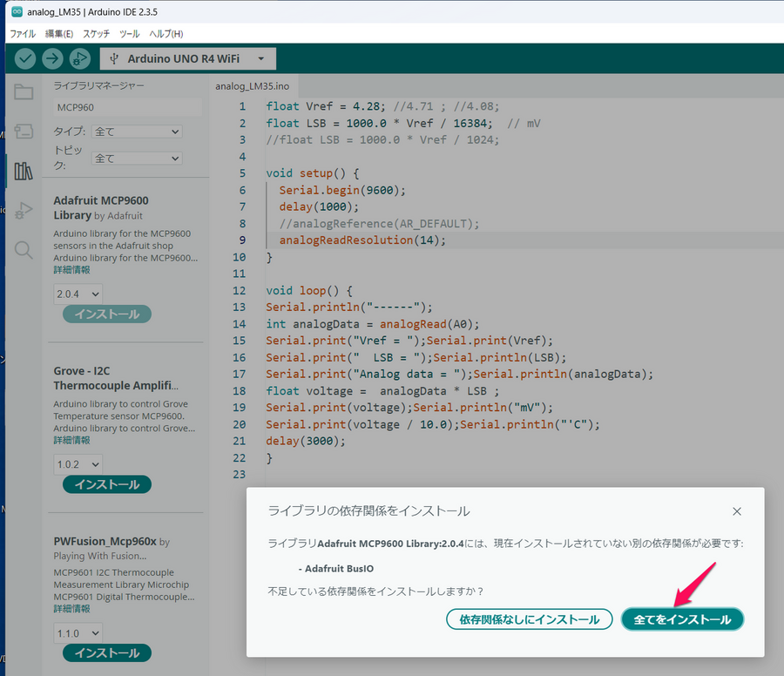Click the void setup() { code line
This screenshot has height=676, width=784.
[x=313, y=173]
